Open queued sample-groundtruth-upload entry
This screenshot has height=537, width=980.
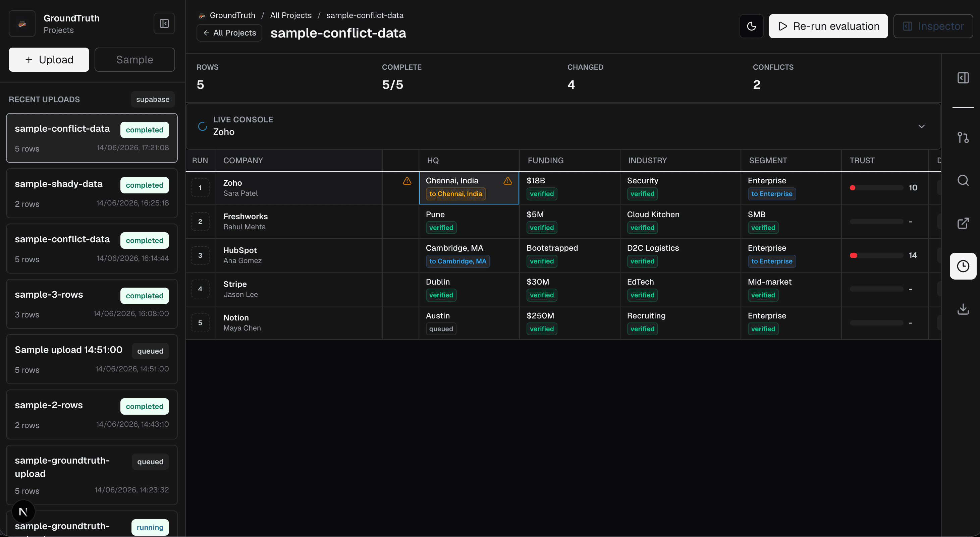(x=92, y=475)
